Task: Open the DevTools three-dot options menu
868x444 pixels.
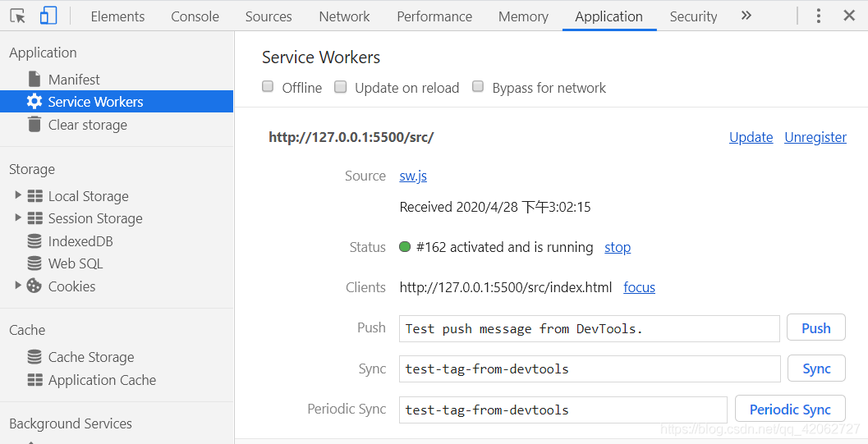Action: coord(818,16)
